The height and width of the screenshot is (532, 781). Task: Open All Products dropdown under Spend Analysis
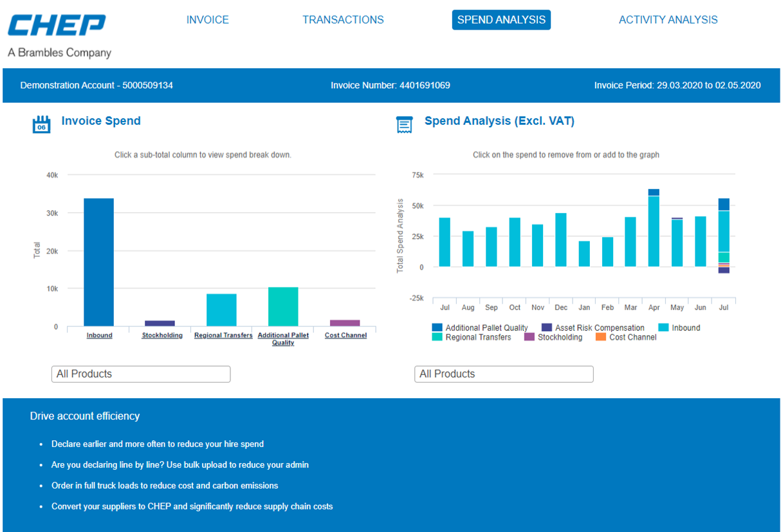pyautogui.click(x=504, y=374)
